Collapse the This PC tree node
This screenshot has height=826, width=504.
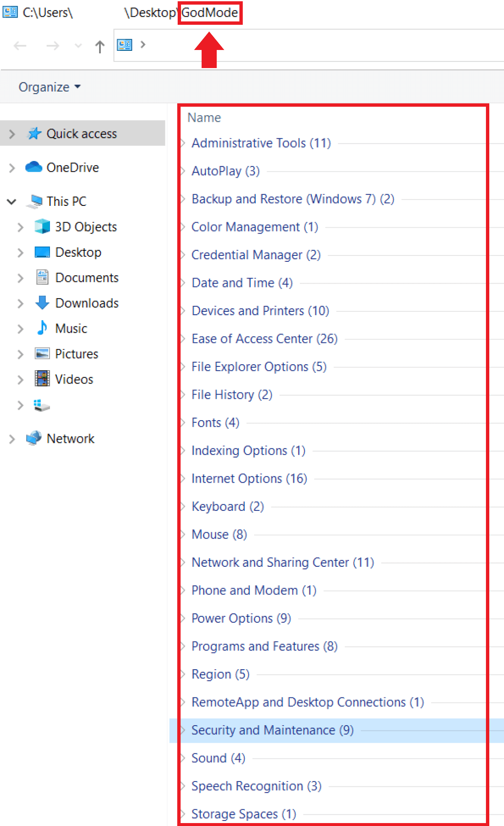point(12,202)
